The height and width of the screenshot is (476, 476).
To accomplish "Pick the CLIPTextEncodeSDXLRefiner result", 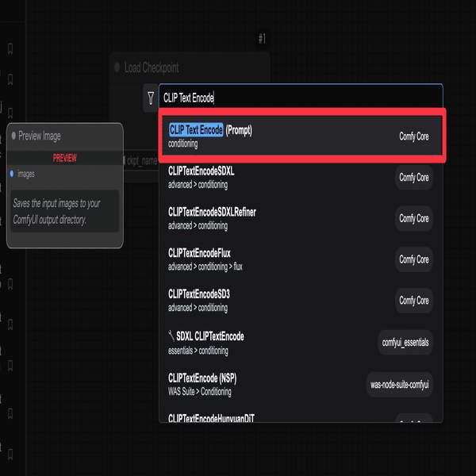I will 301,219.
